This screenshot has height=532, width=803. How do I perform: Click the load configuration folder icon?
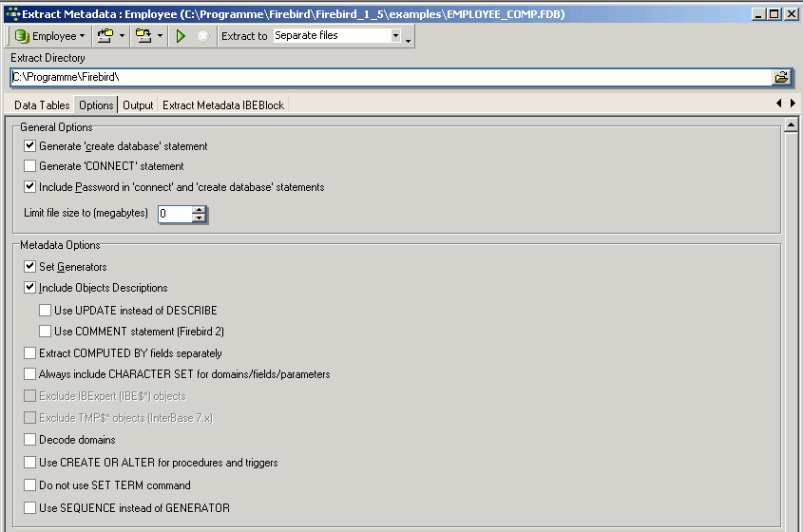pos(105,36)
